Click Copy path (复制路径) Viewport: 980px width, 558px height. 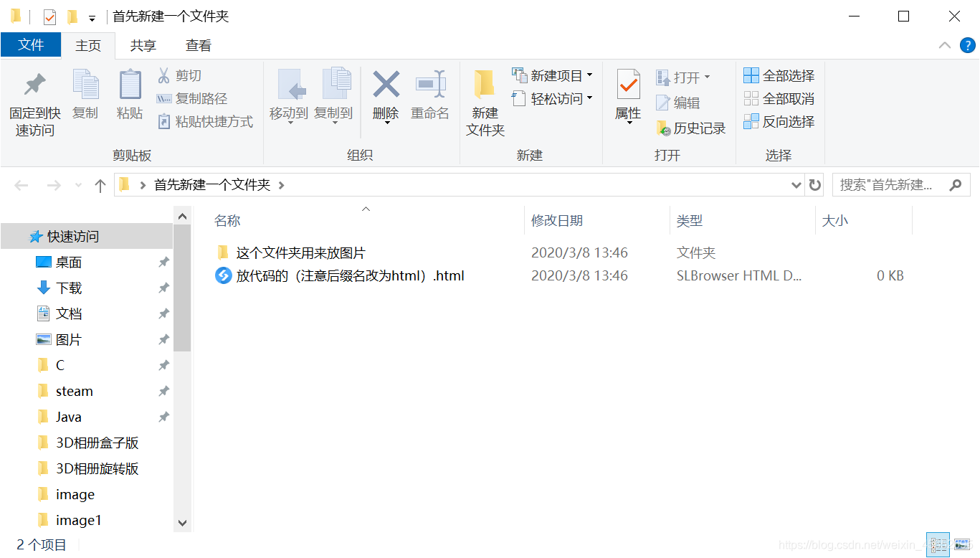tap(192, 98)
